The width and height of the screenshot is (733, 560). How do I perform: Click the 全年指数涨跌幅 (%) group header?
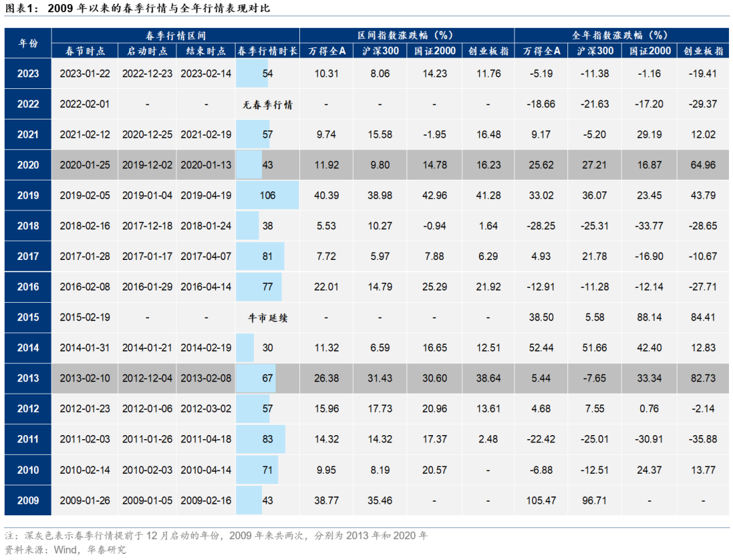click(622, 35)
